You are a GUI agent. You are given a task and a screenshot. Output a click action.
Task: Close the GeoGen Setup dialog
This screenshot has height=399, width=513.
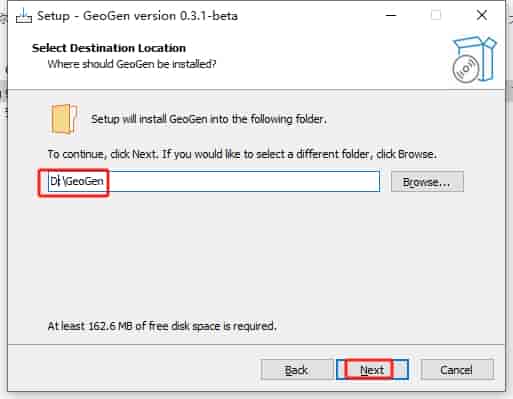click(482, 15)
